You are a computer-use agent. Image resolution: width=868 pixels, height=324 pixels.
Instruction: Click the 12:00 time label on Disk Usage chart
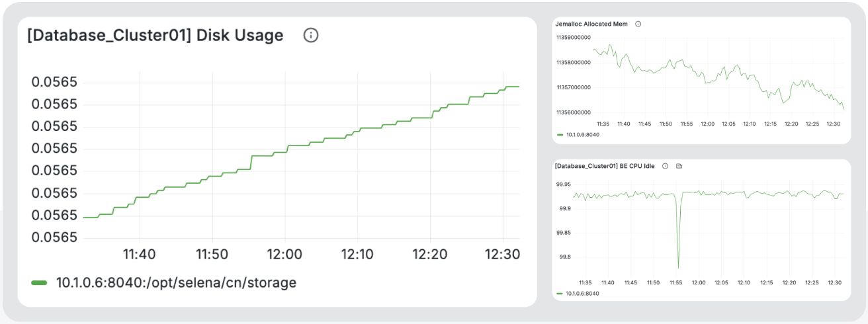(285, 254)
